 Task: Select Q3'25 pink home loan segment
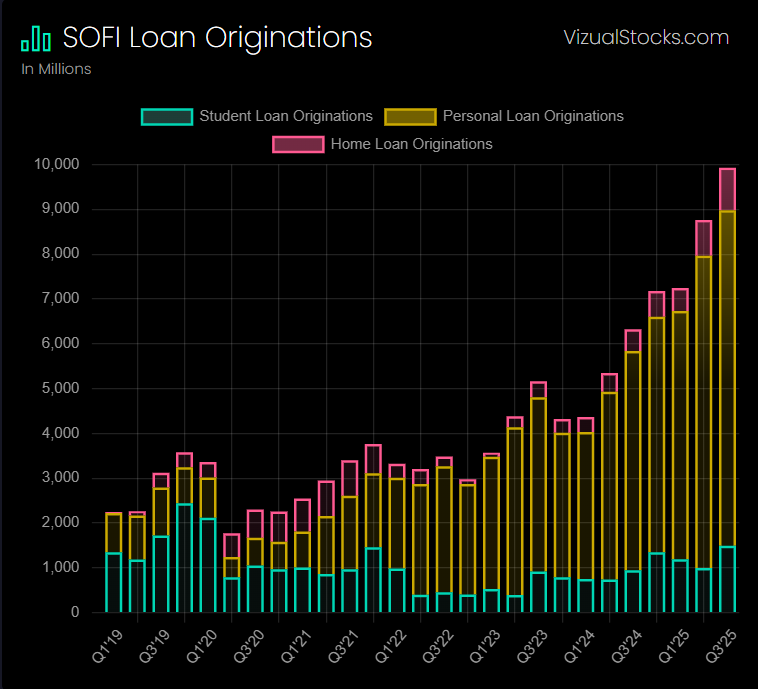pyautogui.click(x=727, y=190)
